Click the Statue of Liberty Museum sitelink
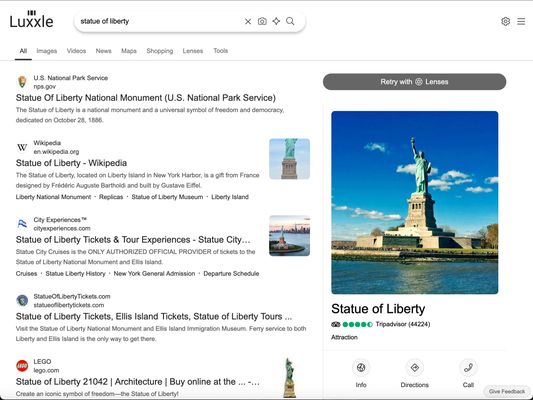 point(167,197)
